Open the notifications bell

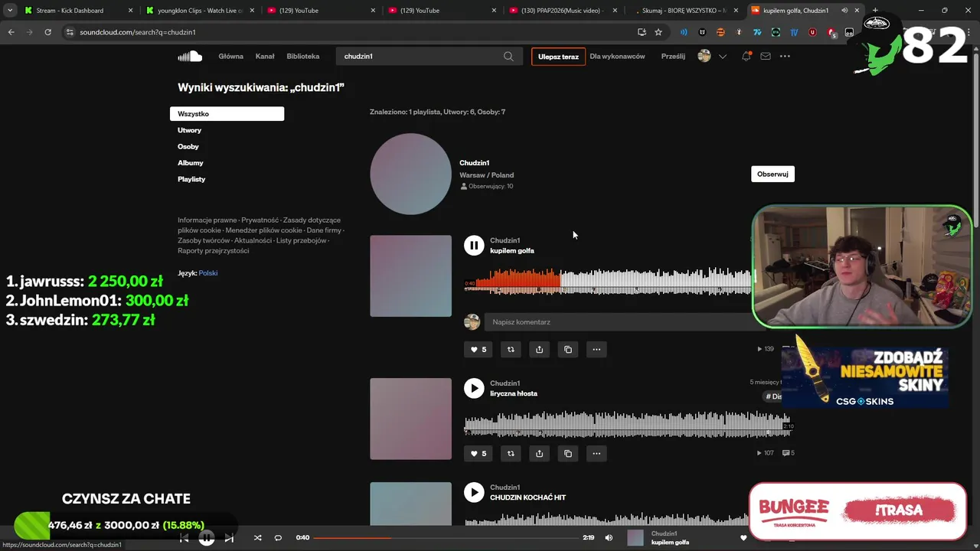[746, 56]
